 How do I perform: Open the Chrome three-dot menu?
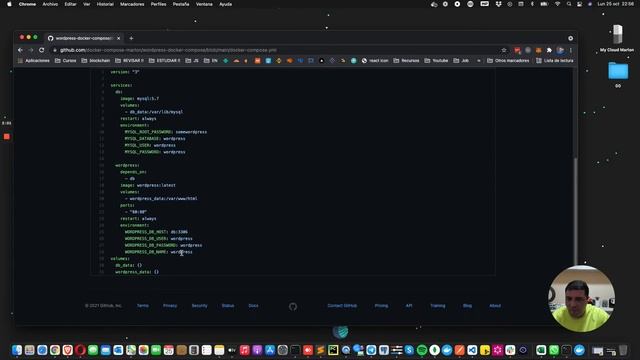pos(571,50)
